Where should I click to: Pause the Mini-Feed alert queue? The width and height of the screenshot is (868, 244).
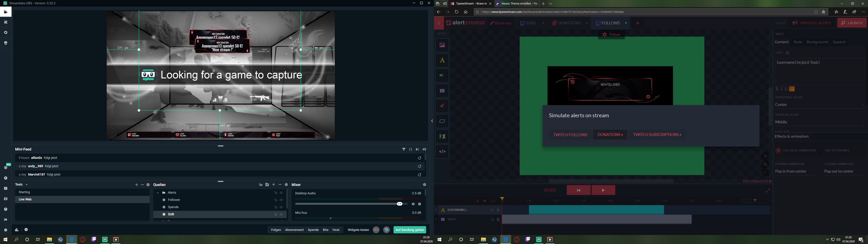[410, 149]
